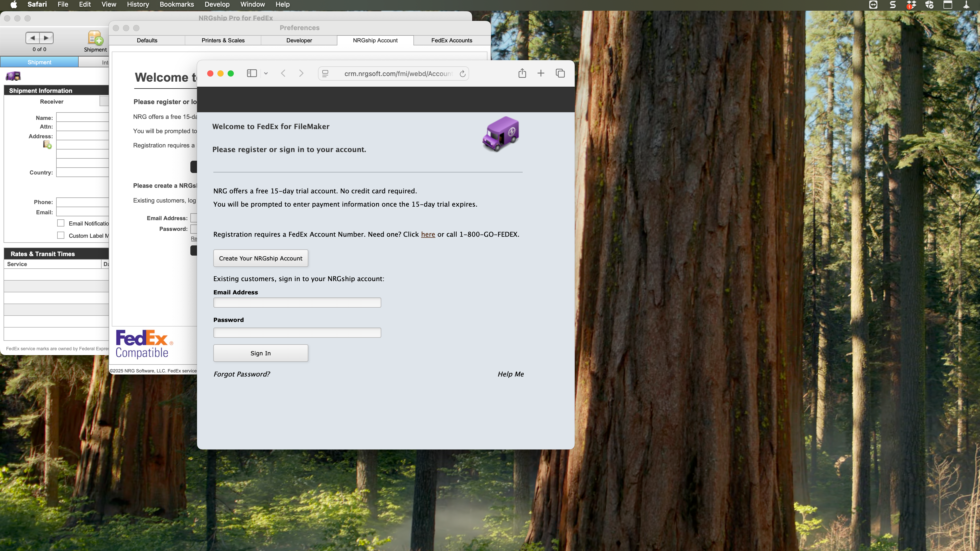This screenshot has width=980, height=551.
Task: Focus the Email Address field on web page
Action: pos(297,302)
